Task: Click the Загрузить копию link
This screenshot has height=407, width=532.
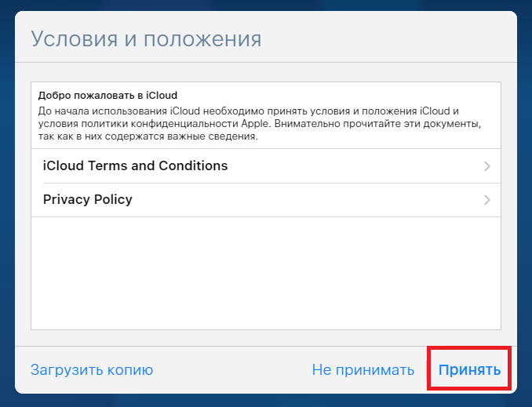Action: click(x=92, y=369)
